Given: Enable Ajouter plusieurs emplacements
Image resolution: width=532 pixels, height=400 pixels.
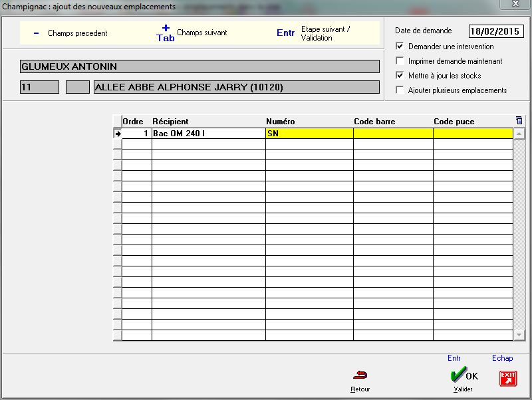Looking at the screenshot, I should (400, 90).
